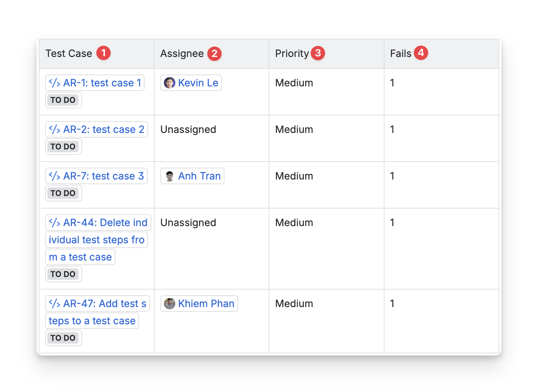The height and width of the screenshot is (392, 538).
Task: Click the TO DO status under AR-47
Action: tap(63, 338)
